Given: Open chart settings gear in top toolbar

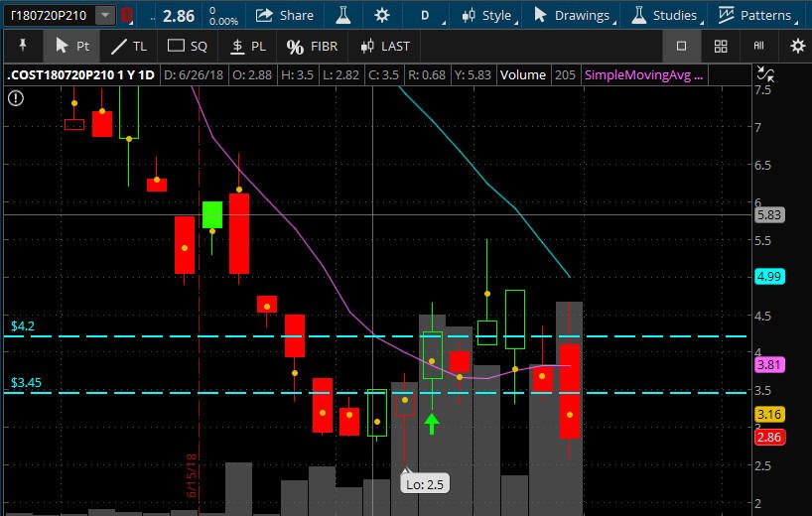Looking at the screenshot, I should [x=381, y=15].
